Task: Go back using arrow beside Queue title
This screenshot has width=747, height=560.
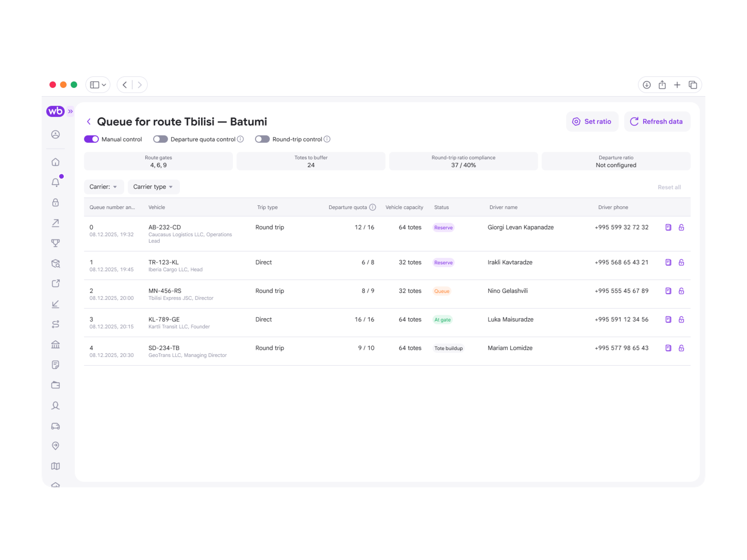Action: 89,122
